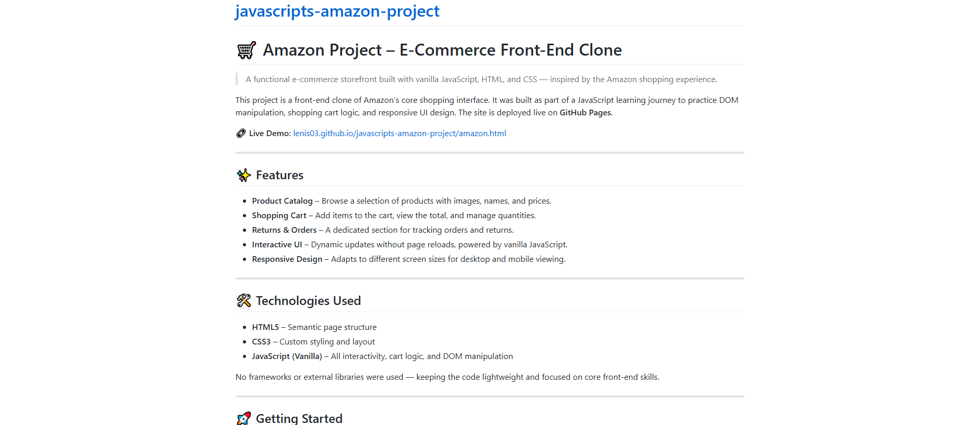
Task: Click the Responsive Design bullet item
Action: pos(409,259)
